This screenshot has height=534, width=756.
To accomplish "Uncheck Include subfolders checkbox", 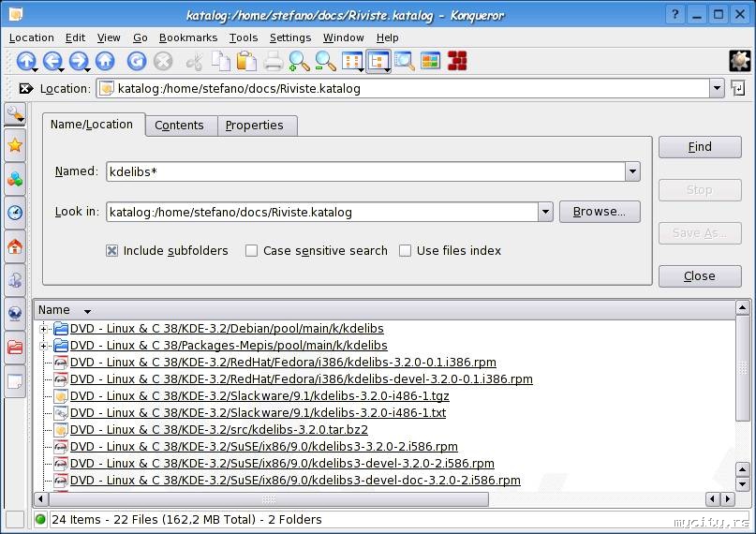I will coord(111,251).
